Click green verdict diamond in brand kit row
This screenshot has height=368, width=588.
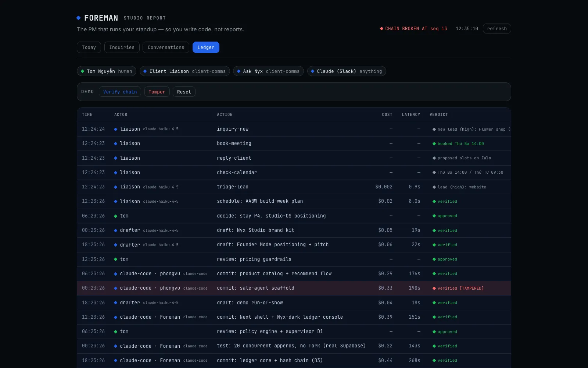(434, 230)
